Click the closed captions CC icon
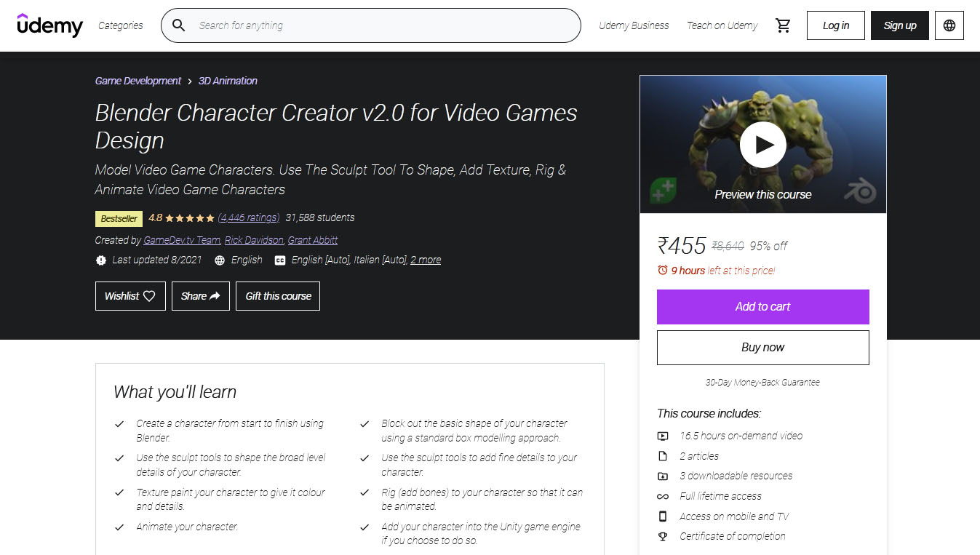Viewport: 980px width, 555px height. tap(279, 260)
